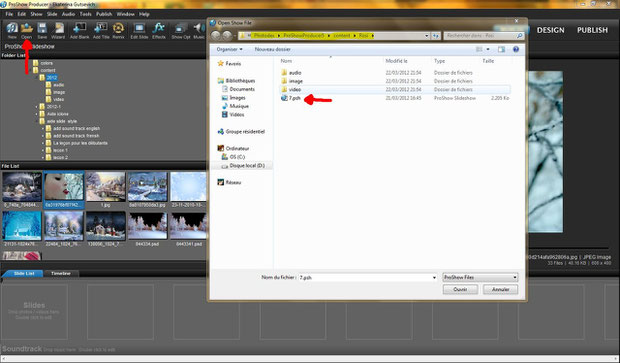Click the Save toolbar icon
Image resolution: width=620 pixels, height=363 pixels.
click(x=42, y=30)
